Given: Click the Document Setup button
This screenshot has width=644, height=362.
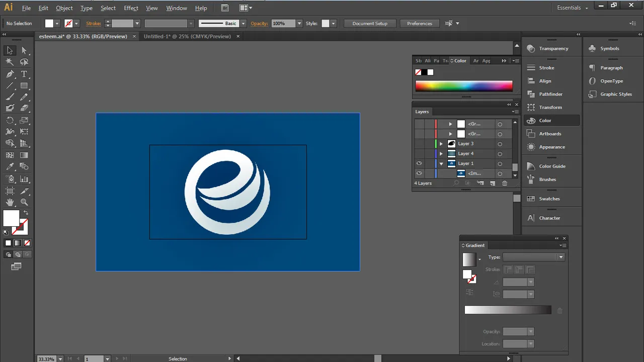Looking at the screenshot, I should pos(370,24).
